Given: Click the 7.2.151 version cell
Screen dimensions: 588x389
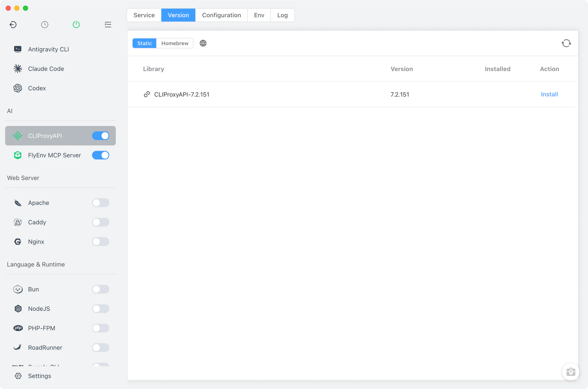Looking at the screenshot, I should 400,94.
